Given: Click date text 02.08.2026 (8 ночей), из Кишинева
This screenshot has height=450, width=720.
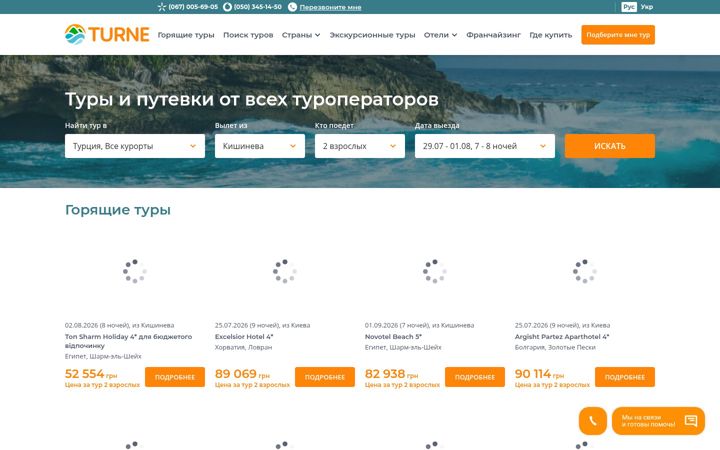Looking at the screenshot, I should point(119,325).
